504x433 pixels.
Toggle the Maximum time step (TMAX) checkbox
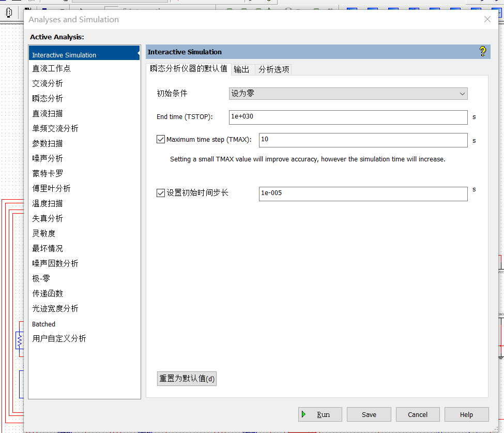click(161, 139)
